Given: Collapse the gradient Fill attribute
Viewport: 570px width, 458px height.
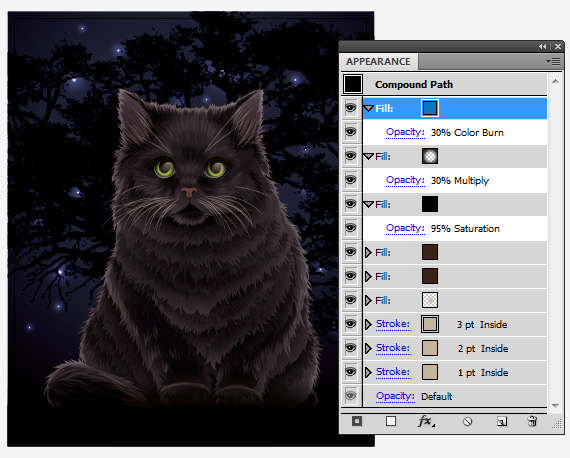Looking at the screenshot, I should pyautogui.click(x=369, y=156).
